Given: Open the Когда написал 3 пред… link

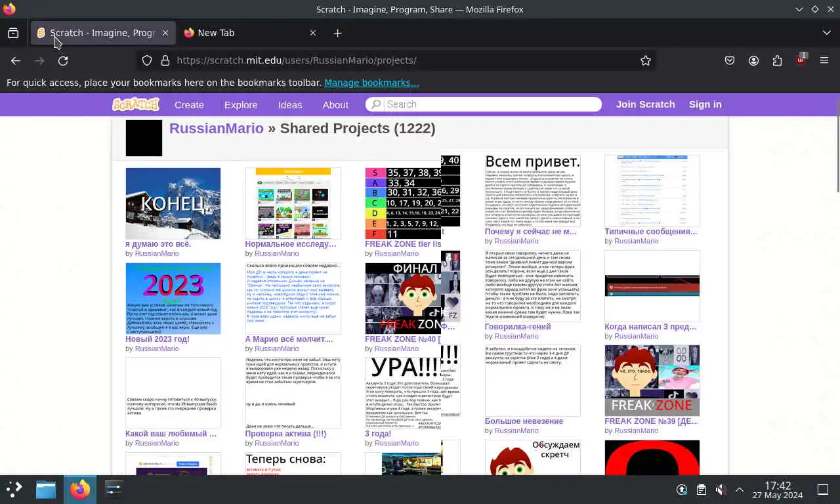Looking at the screenshot, I should [x=651, y=327].
